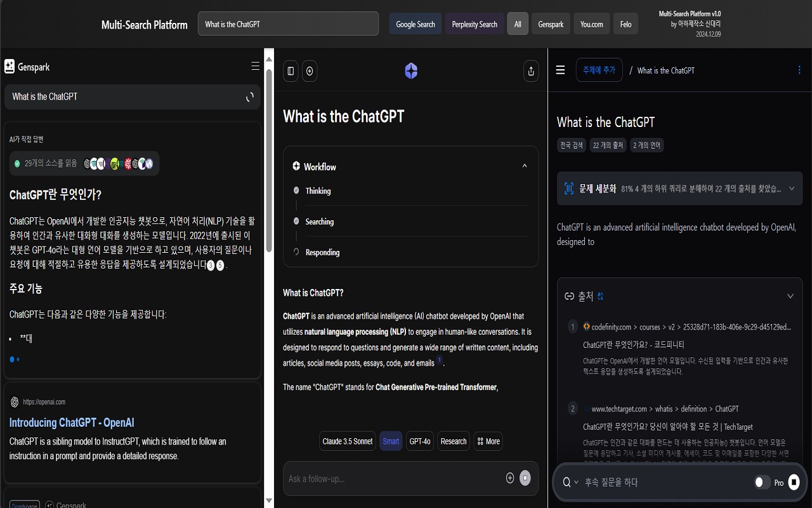The width and height of the screenshot is (812, 508).
Task: Select the All tab in top bar
Action: (x=518, y=24)
